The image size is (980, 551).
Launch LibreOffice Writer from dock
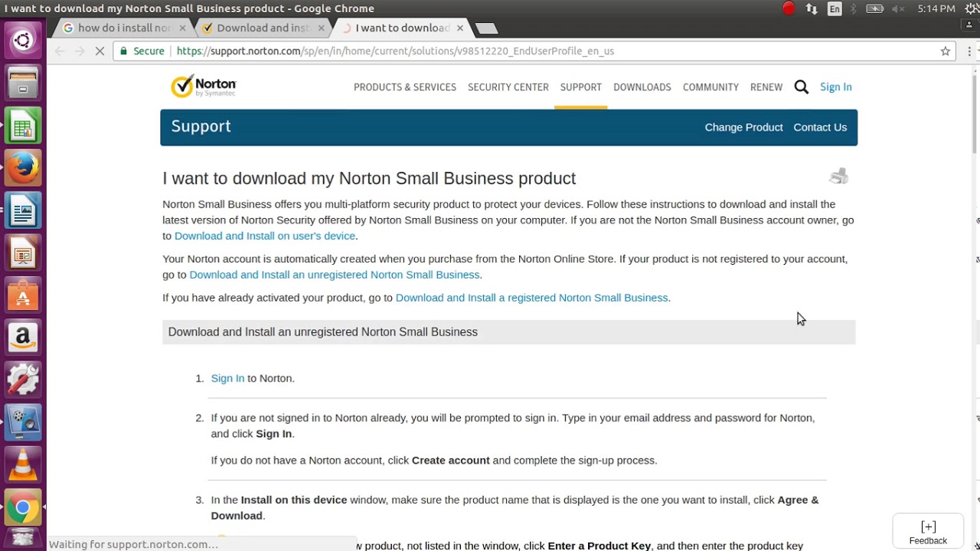click(23, 210)
